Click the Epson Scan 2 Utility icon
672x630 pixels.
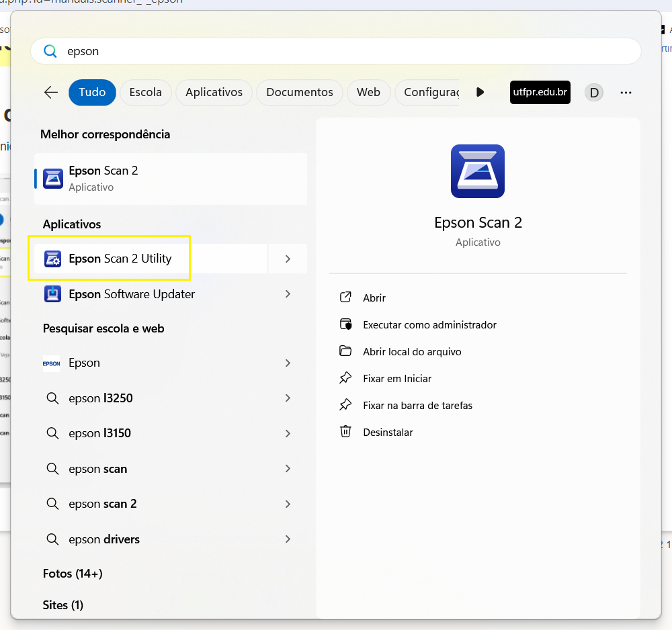coord(52,259)
